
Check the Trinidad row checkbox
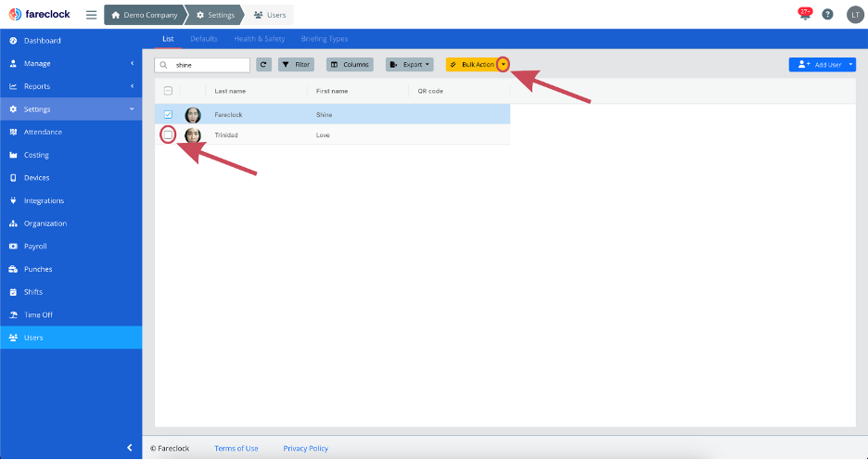(168, 134)
